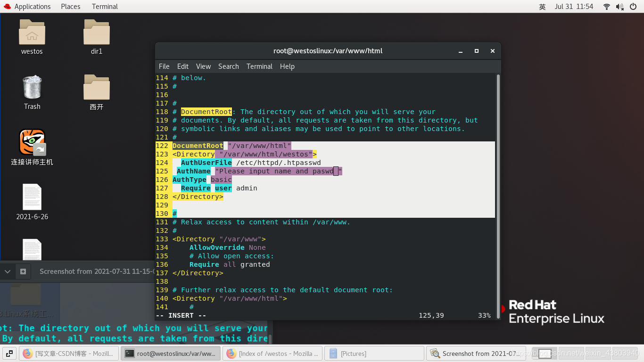The height and width of the screenshot is (362, 644).
Task: Click DocumentRoot on line 122
Action: (x=198, y=146)
